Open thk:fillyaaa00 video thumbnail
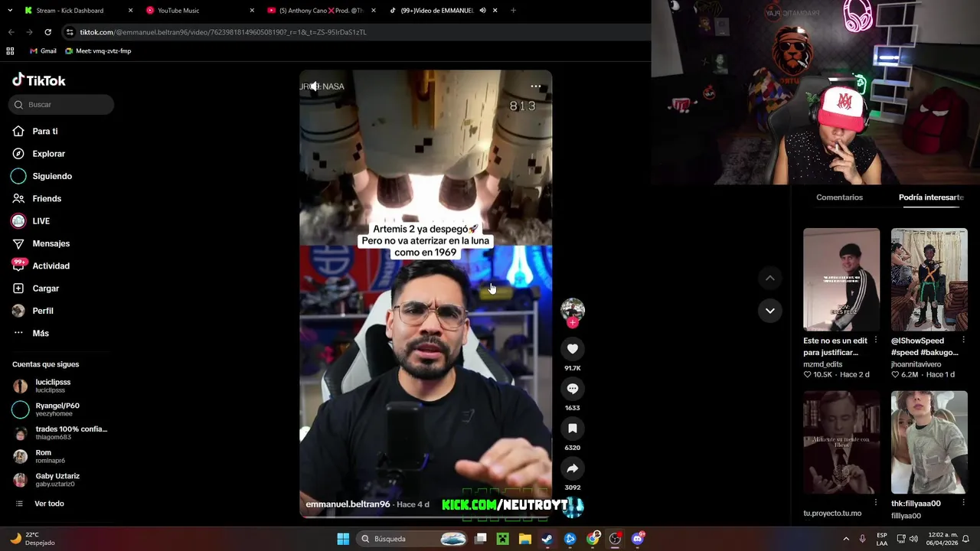The height and width of the screenshot is (551, 980). coord(929,442)
